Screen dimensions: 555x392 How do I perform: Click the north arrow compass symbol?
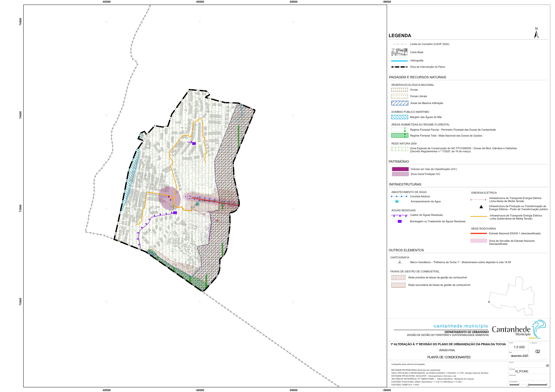click(x=536, y=34)
